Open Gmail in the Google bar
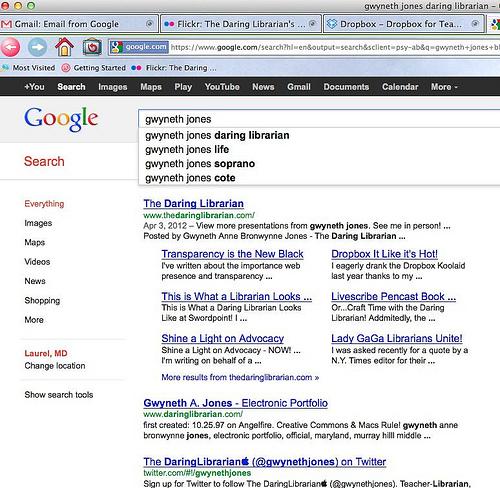 tap(299, 87)
